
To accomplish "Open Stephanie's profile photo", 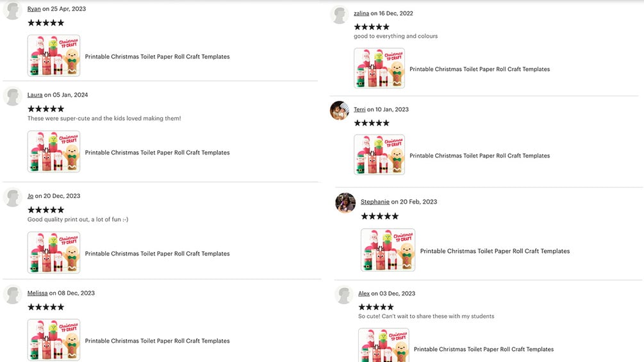I will click(345, 203).
